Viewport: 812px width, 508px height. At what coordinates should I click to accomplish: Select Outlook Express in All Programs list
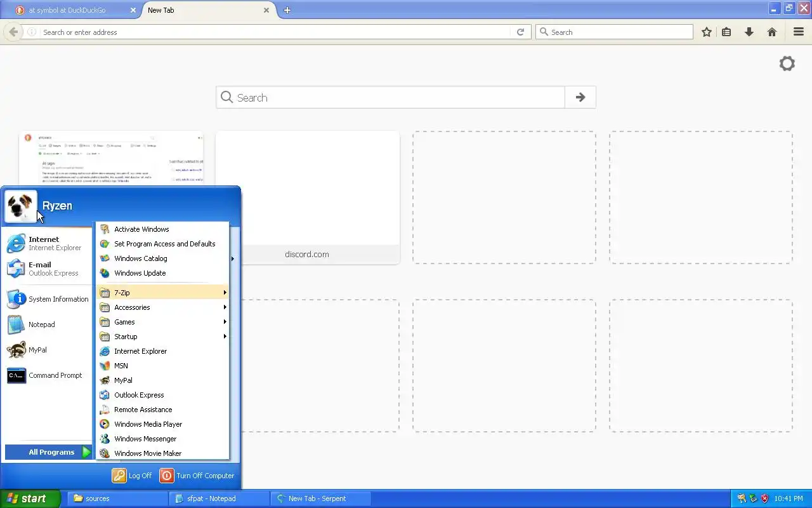(x=162, y=395)
